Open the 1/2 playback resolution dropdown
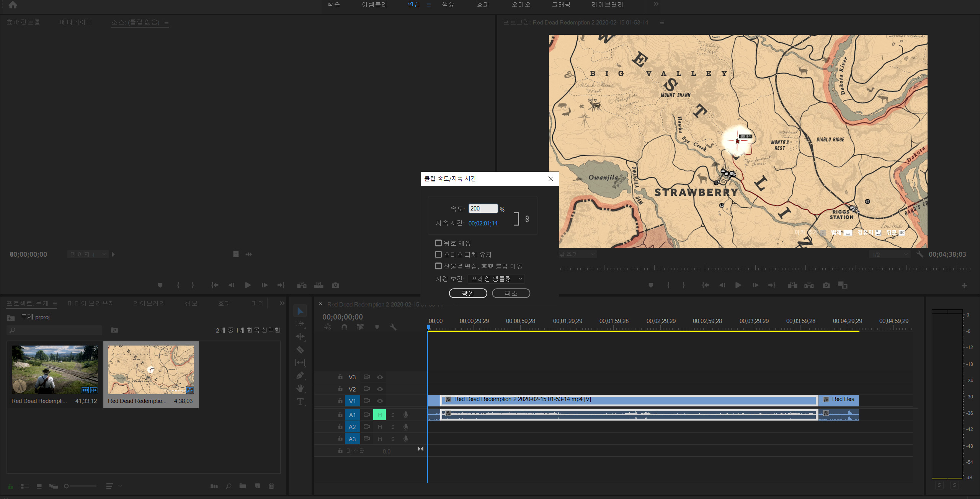The image size is (980, 499). [889, 254]
